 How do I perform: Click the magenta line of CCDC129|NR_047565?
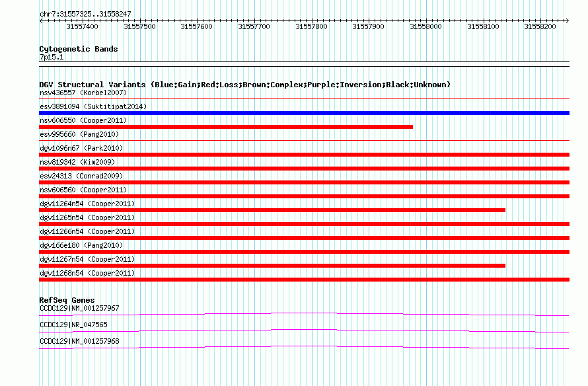[x=304, y=330]
